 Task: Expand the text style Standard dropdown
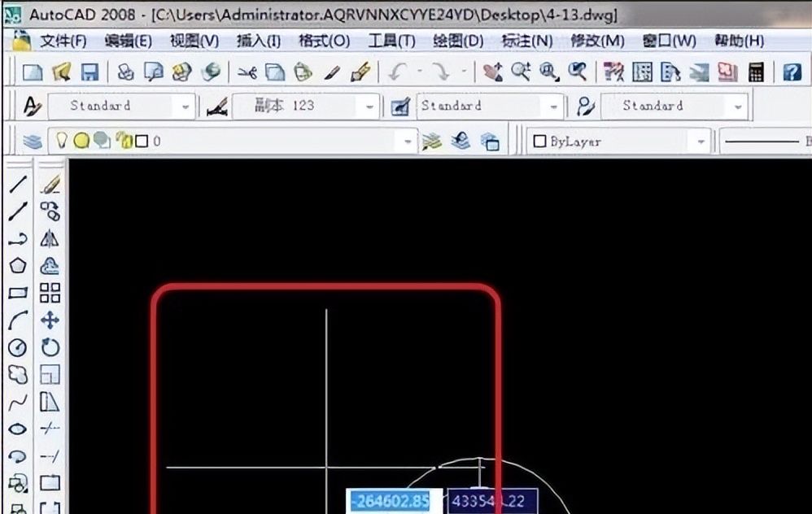coord(186,107)
